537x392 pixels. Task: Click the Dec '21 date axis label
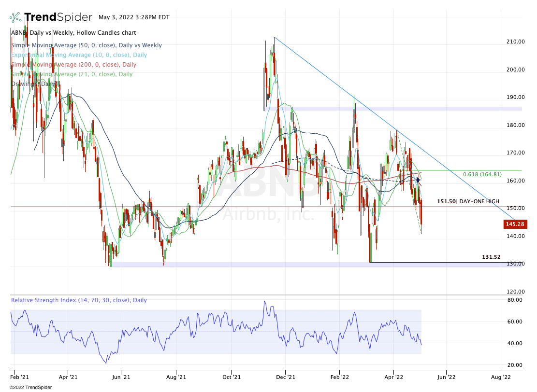[x=286, y=378]
